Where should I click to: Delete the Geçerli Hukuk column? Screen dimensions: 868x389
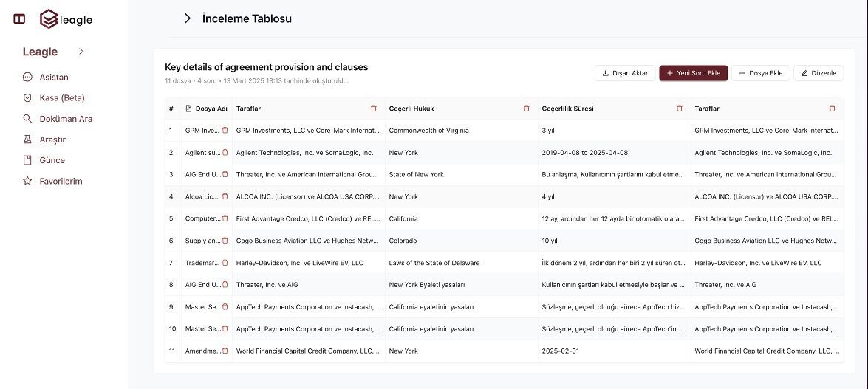pos(527,109)
